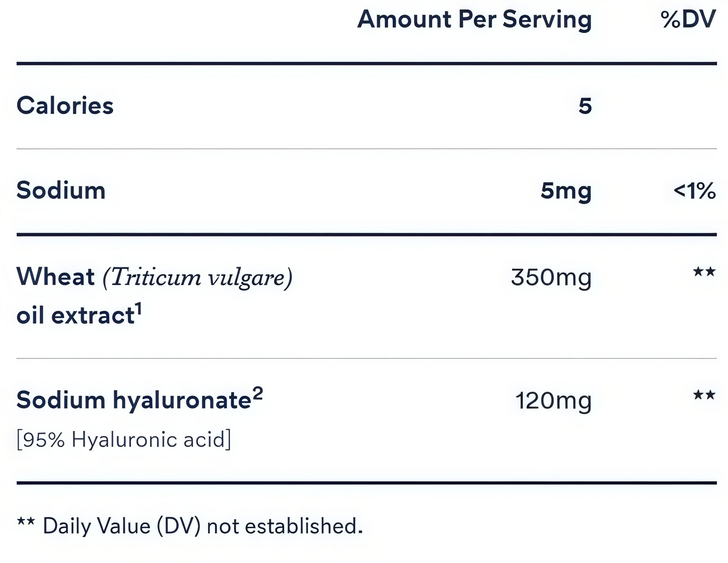Select the Sodium hyaluronate label
This screenshot has width=728, height=563.
[133, 400]
